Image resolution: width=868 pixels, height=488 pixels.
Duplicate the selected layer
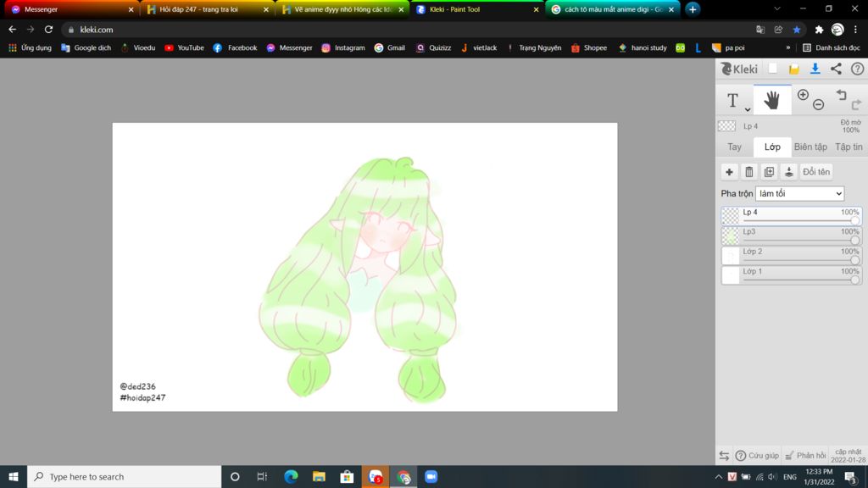pyautogui.click(x=769, y=172)
